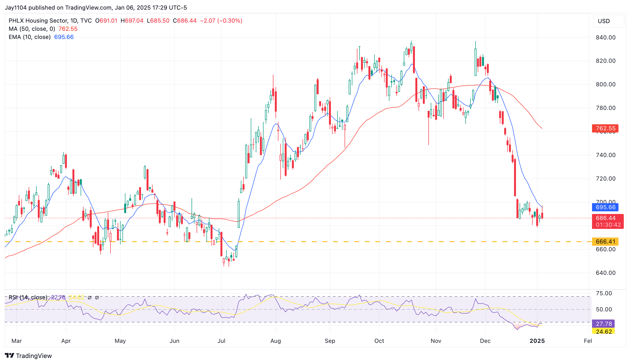631x364 pixels.
Task: Click the O691.01 open value
Action: coord(106,20)
